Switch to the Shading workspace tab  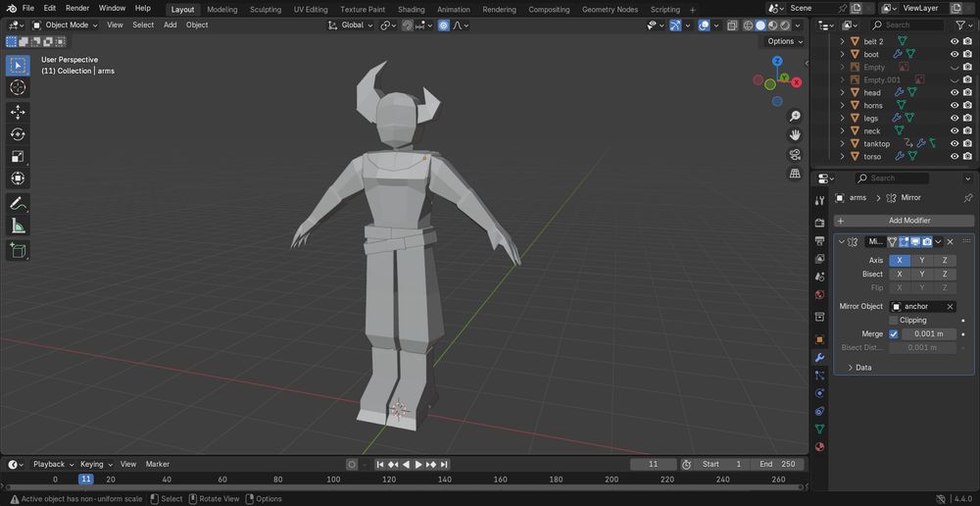(x=412, y=10)
